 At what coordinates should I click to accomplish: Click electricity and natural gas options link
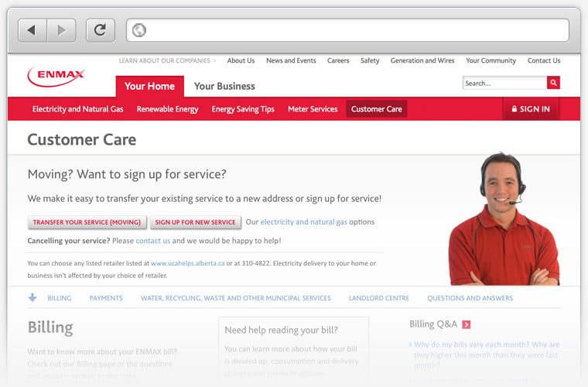(x=304, y=222)
